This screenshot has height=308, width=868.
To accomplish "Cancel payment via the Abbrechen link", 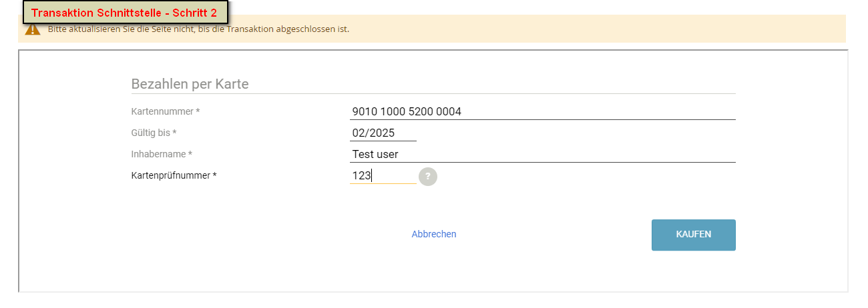I will tap(434, 234).
